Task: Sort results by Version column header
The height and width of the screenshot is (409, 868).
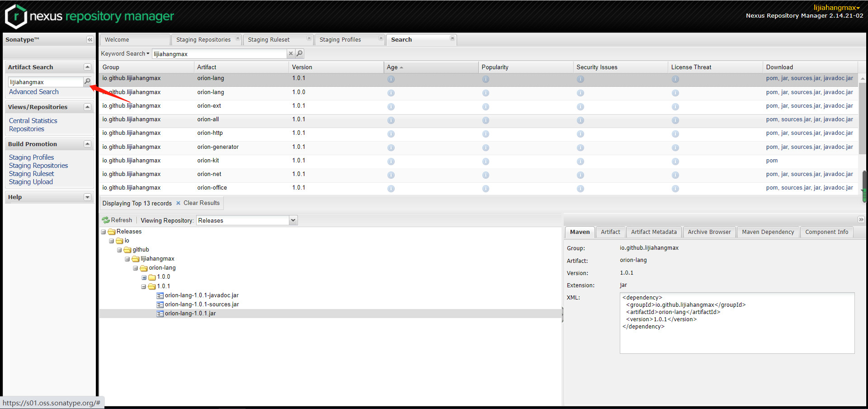Action: (x=336, y=67)
